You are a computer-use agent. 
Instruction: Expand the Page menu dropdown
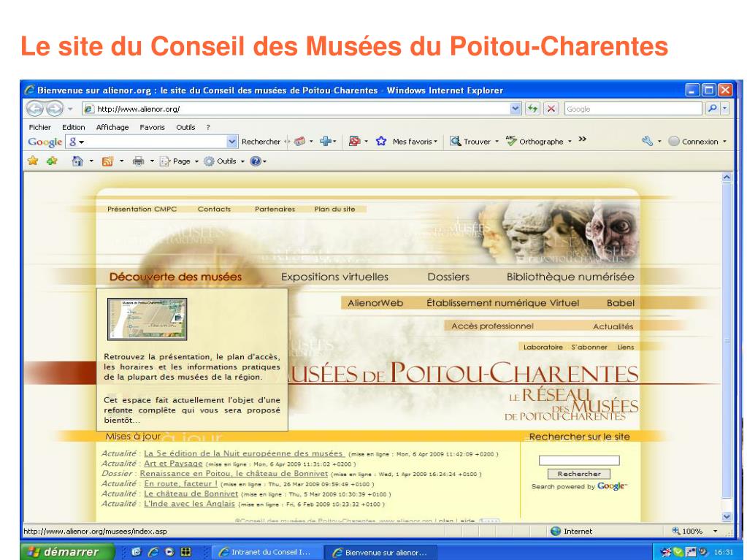coord(196,162)
